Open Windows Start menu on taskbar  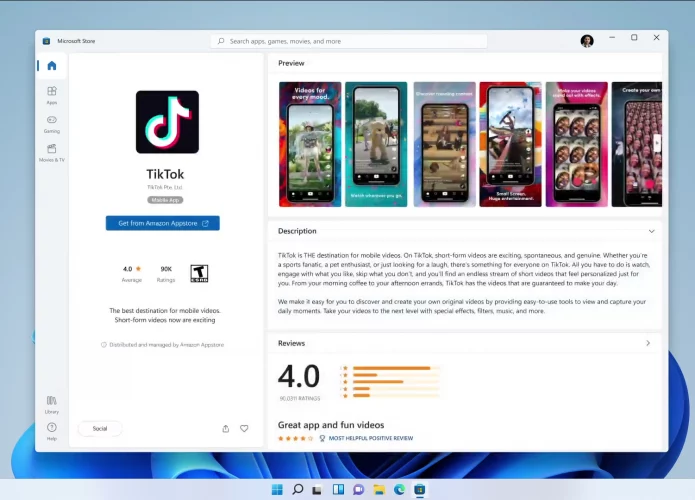click(277, 489)
